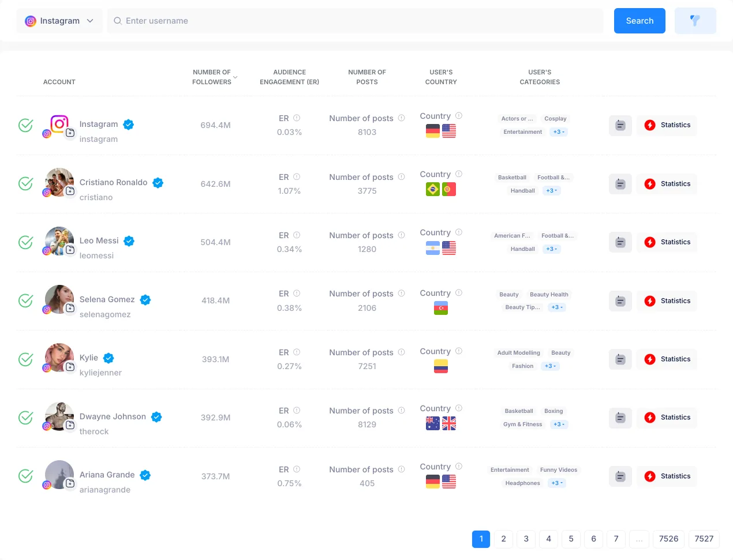
Task: Click verified badge next to Kylie
Action: click(x=109, y=358)
